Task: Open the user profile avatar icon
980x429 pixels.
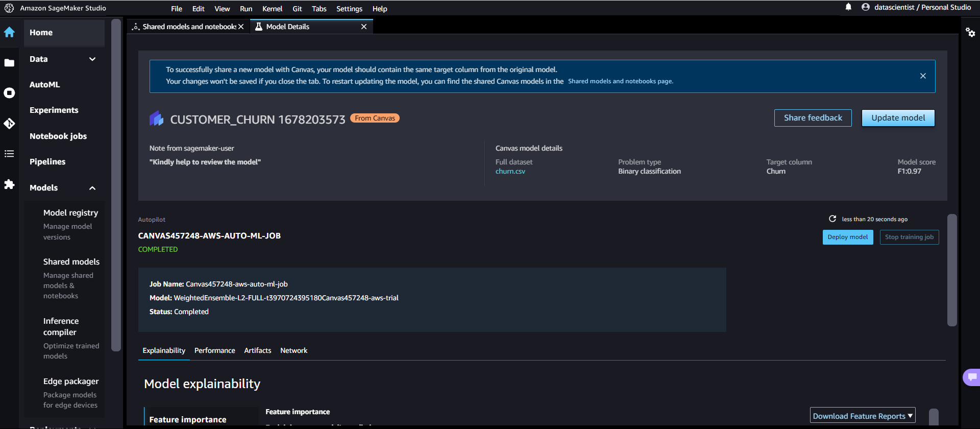Action: click(866, 7)
